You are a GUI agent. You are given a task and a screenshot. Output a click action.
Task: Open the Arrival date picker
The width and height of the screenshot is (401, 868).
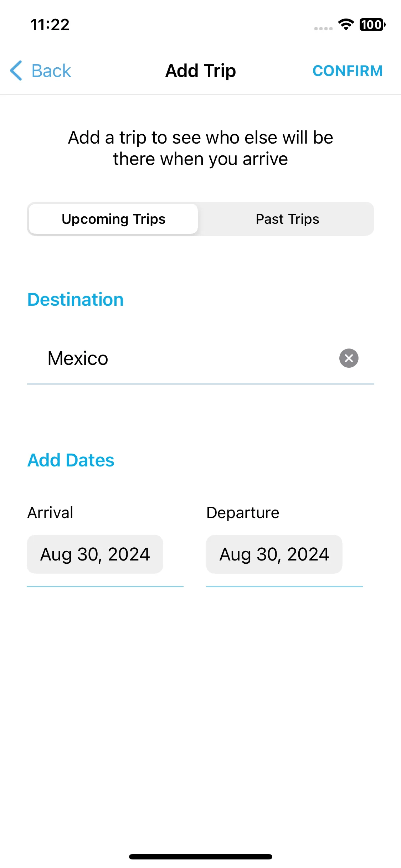tap(95, 554)
